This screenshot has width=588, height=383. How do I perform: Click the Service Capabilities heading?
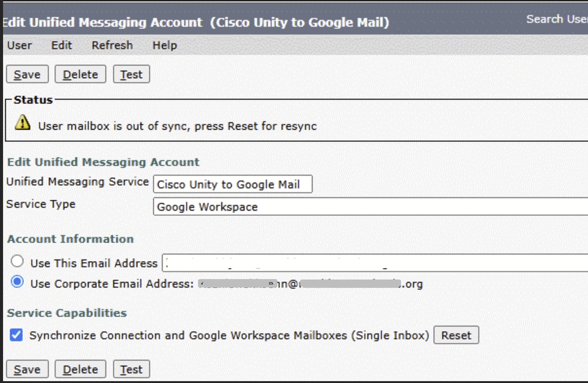pyautogui.click(x=67, y=313)
